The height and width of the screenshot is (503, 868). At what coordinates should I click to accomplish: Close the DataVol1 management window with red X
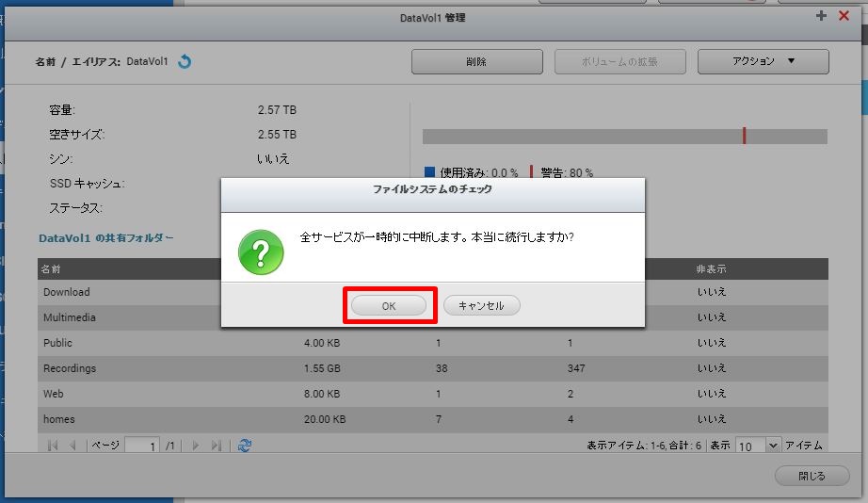844,16
